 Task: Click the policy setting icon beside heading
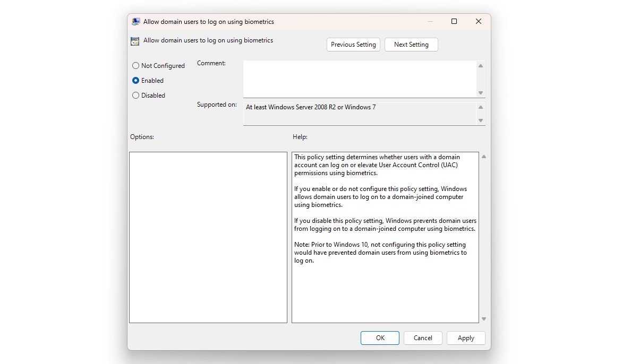pyautogui.click(x=135, y=41)
